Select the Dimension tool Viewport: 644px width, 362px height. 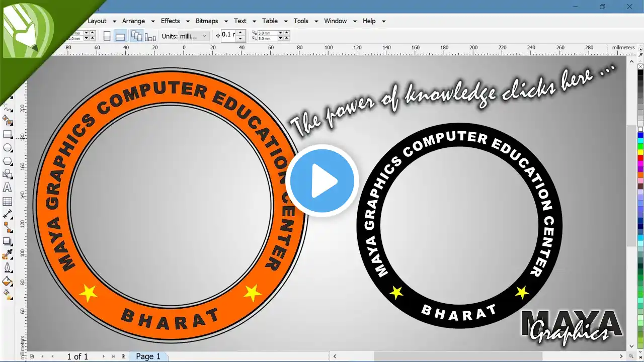[8, 215]
